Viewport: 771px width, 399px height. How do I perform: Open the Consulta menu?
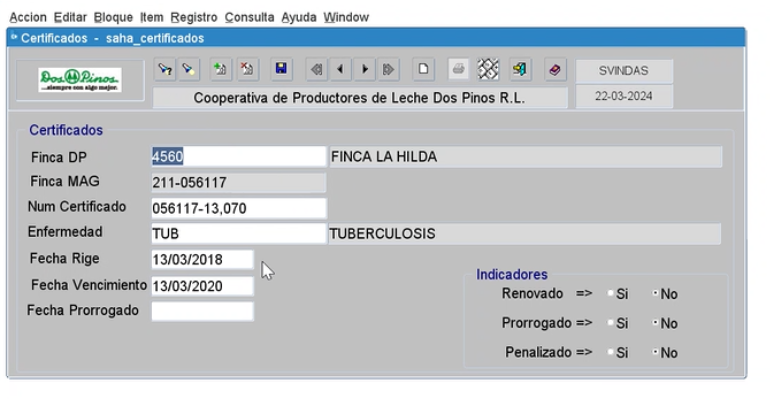[249, 17]
